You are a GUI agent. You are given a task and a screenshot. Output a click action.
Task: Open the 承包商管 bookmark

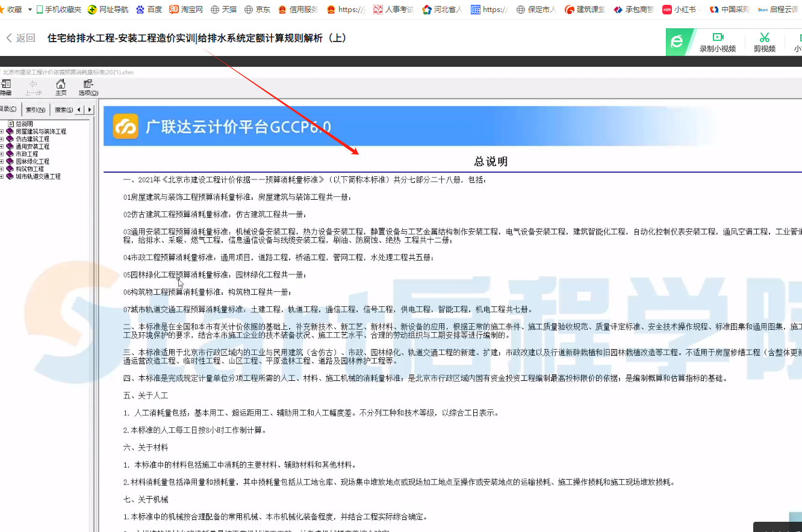pos(633,10)
